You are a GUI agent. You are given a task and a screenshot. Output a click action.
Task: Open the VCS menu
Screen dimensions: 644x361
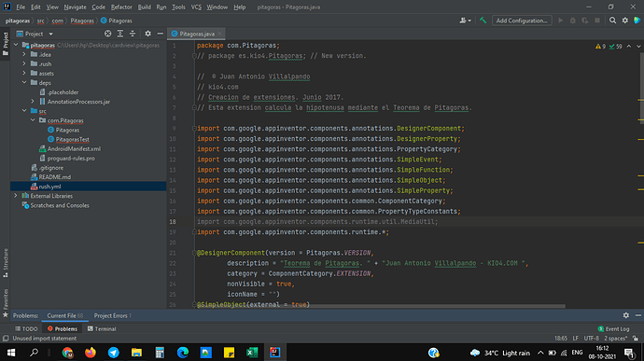pos(196,7)
